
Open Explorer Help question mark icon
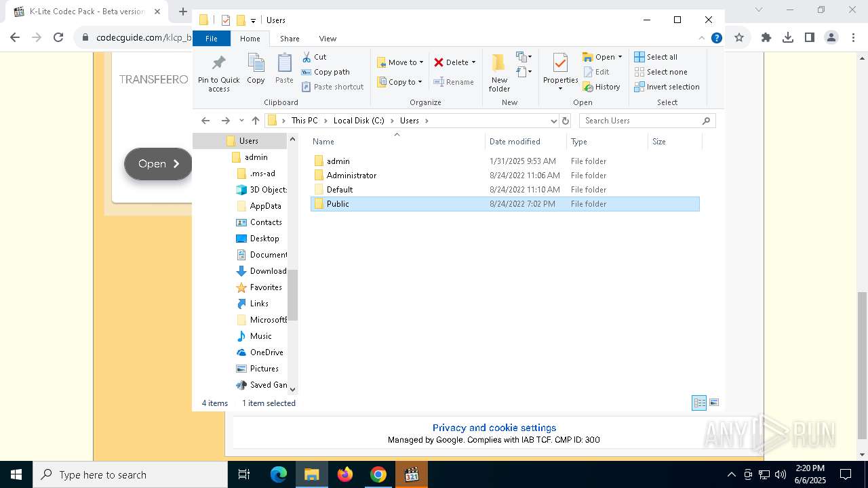[716, 38]
